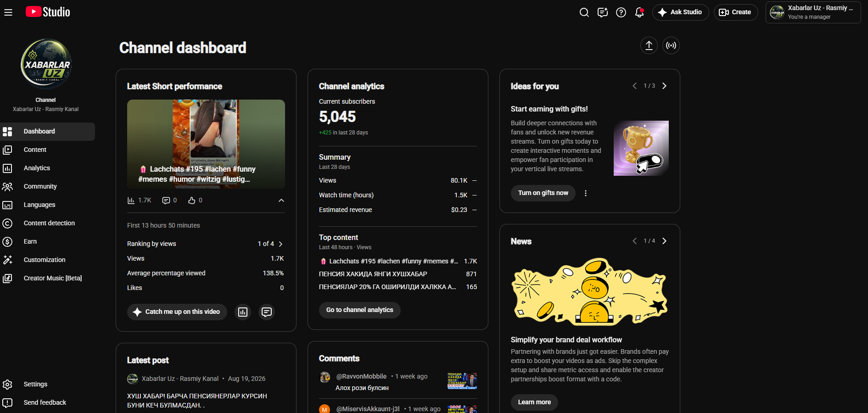Open Community in the sidebar
The width and height of the screenshot is (868, 413).
pos(48,187)
